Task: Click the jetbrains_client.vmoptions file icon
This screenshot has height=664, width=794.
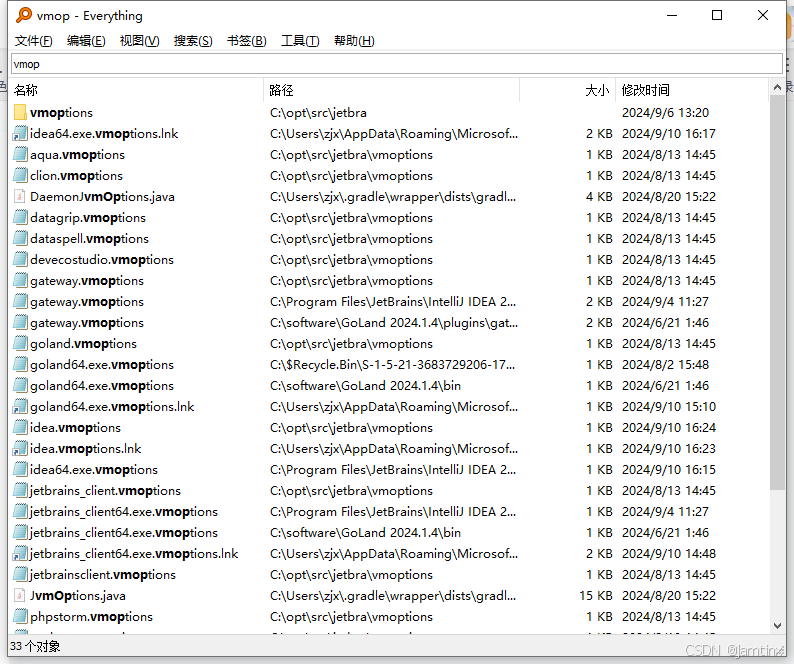Action: tap(20, 491)
